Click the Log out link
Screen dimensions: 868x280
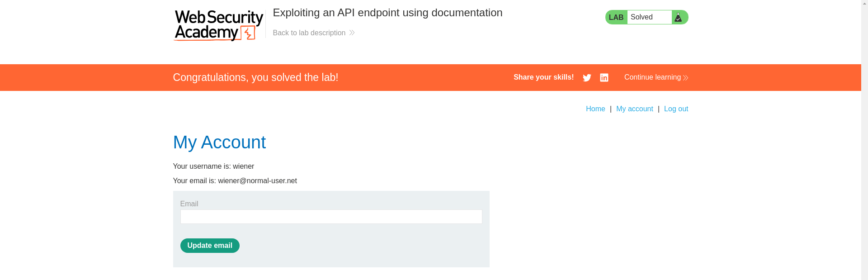(x=676, y=109)
